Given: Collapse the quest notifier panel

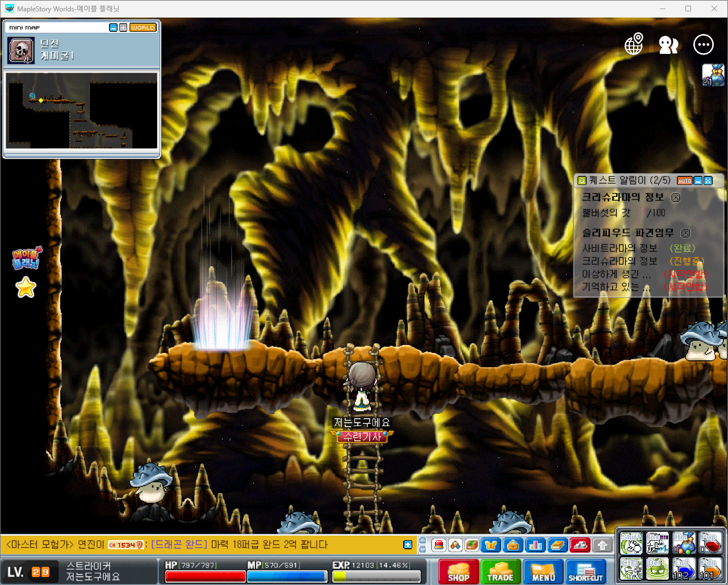Looking at the screenshot, I should click(698, 180).
